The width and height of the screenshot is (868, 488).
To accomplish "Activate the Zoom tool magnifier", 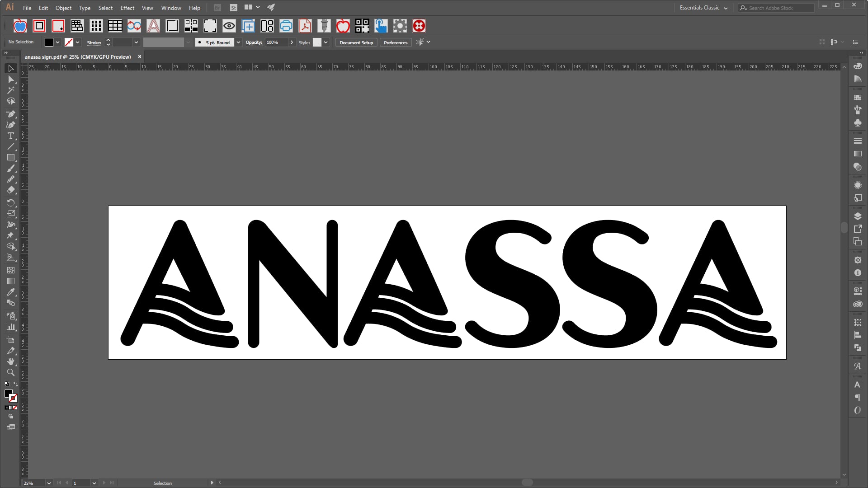I will tap(11, 372).
